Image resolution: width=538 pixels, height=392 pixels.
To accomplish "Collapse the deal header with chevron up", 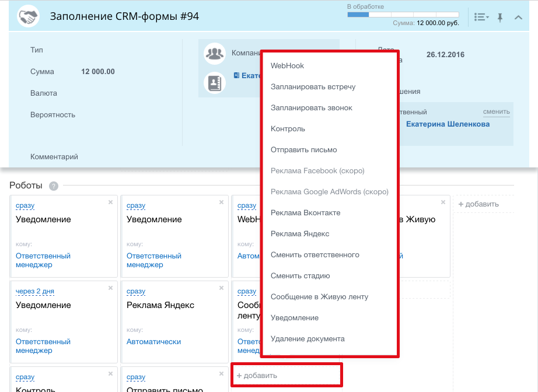I will click(x=518, y=17).
